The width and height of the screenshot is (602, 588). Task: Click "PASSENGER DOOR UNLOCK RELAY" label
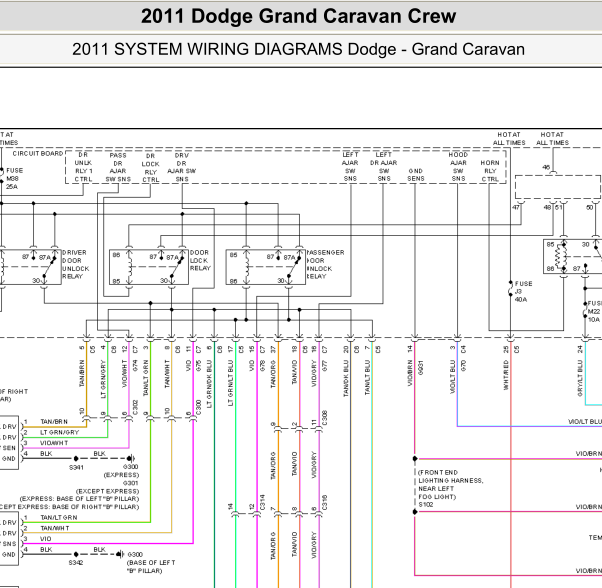[326, 264]
